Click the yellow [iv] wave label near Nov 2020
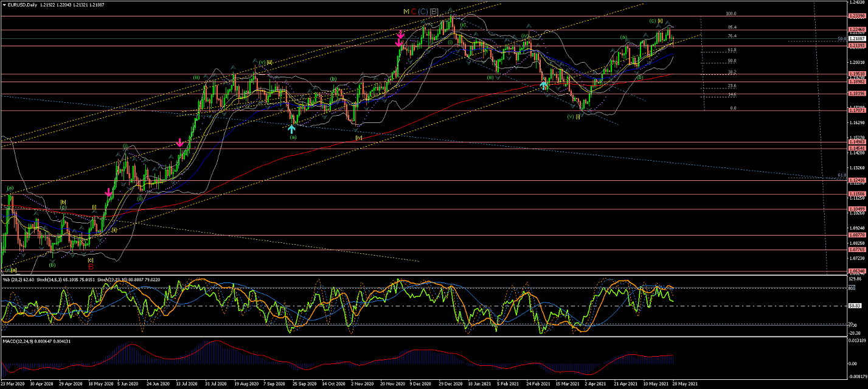Screen dimensions: 868x389 click(x=359, y=138)
